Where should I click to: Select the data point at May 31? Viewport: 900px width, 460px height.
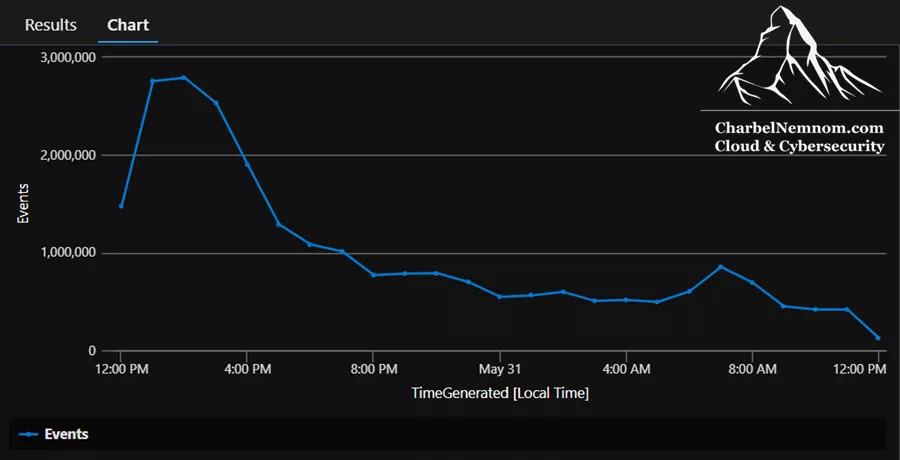click(x=499, y=297)
